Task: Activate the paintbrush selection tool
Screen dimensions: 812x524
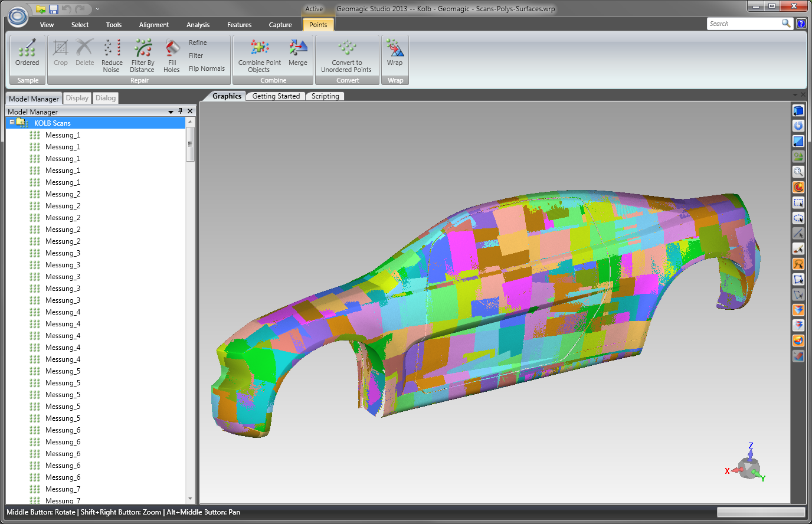Action: coord(798,248)
